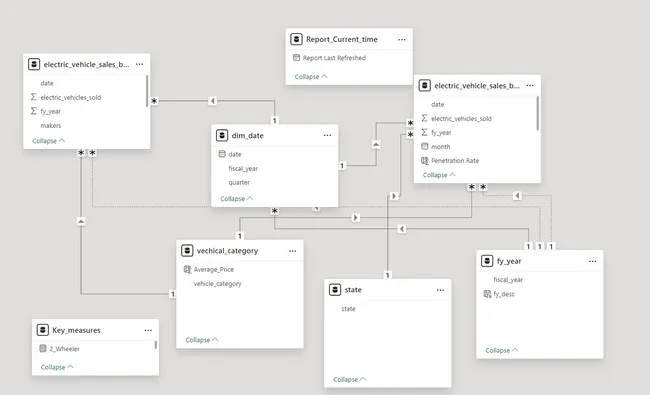
Task: Click the left sales table scrollbar
Action: click(x=147, y=91)
